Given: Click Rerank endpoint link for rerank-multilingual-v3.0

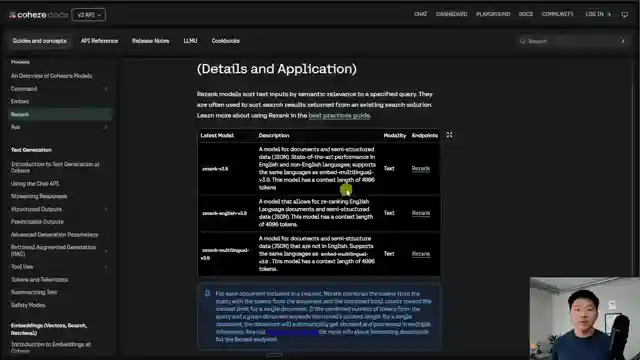Looking at the screenshot, I should point(420,254).
